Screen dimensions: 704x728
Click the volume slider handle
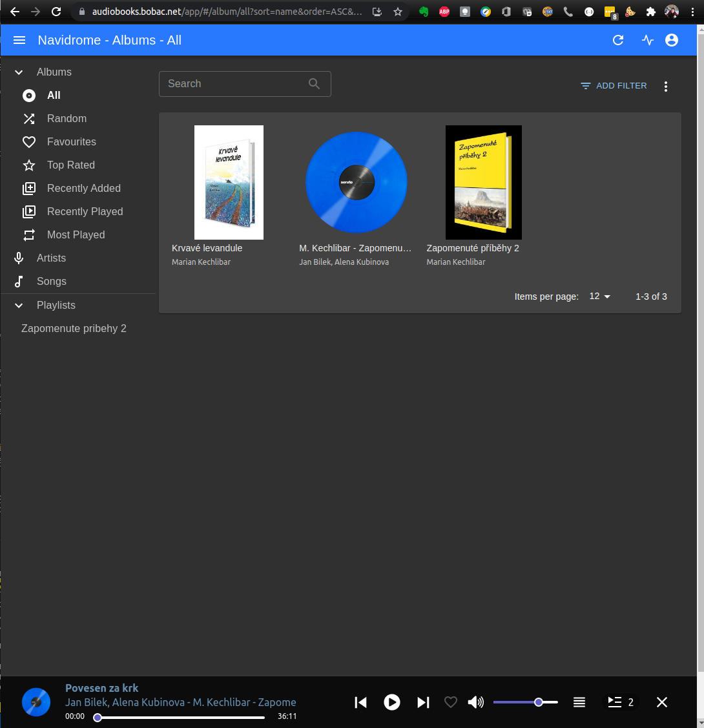coord(538,702)
